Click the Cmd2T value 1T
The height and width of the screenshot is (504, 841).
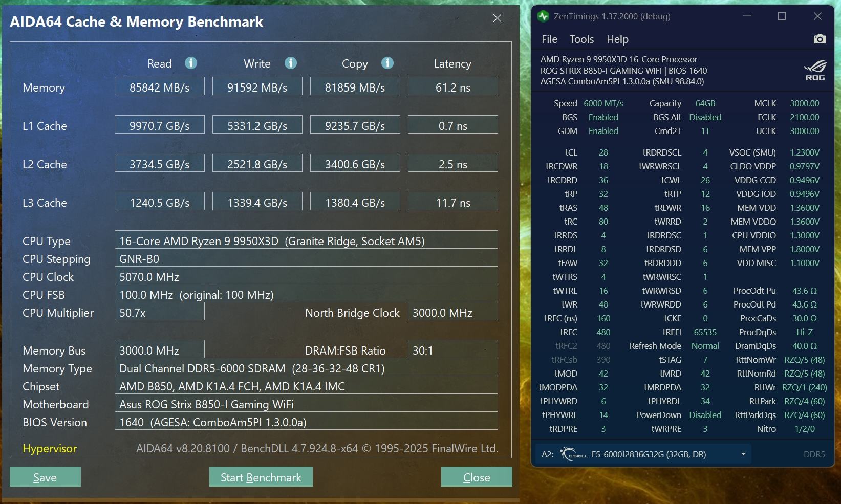tap(705, 131)
